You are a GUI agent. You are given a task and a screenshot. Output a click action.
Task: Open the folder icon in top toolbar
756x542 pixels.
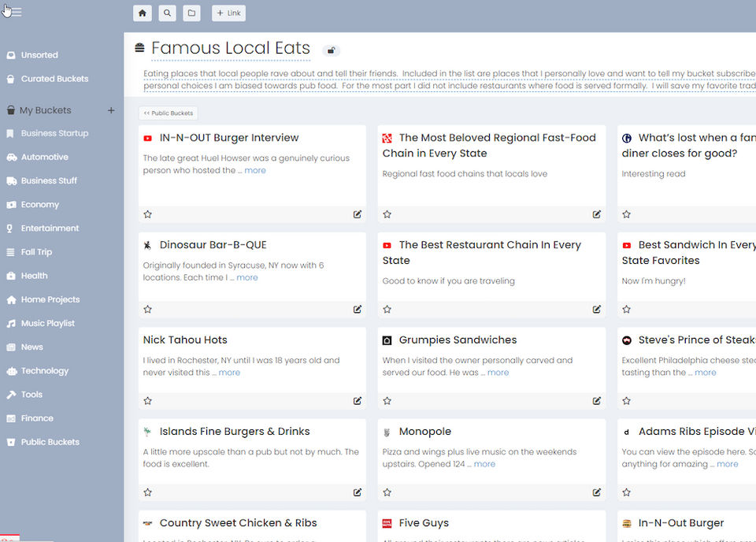tap(191, 13)
